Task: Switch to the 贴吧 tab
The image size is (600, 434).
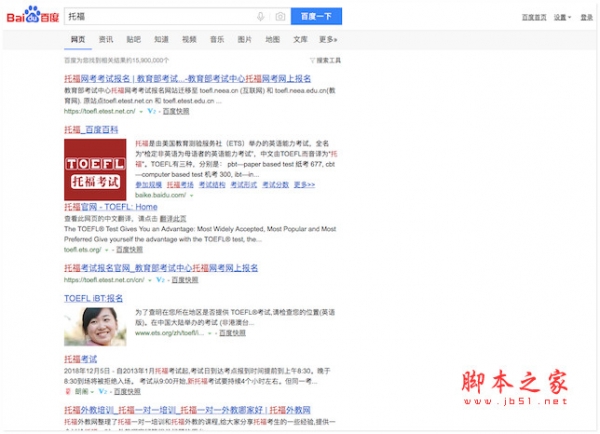Action: 134,39
